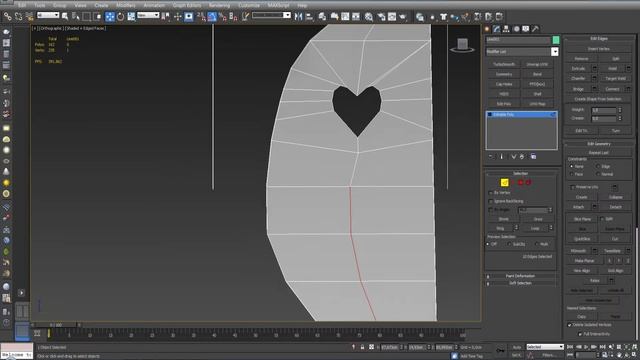Open Select by Name dialog icon
This screenshot has height=360, width=640.
(x=76, y=16)
